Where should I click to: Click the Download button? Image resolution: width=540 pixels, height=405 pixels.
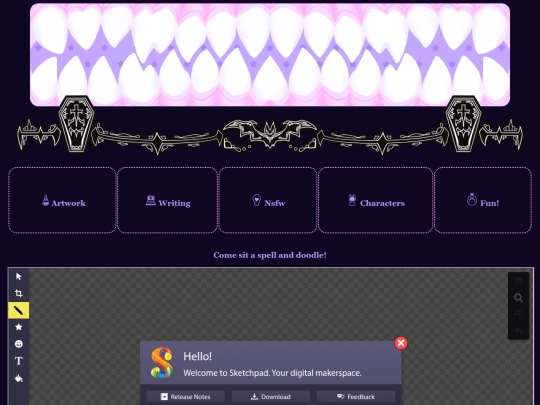tap(271, 397)
